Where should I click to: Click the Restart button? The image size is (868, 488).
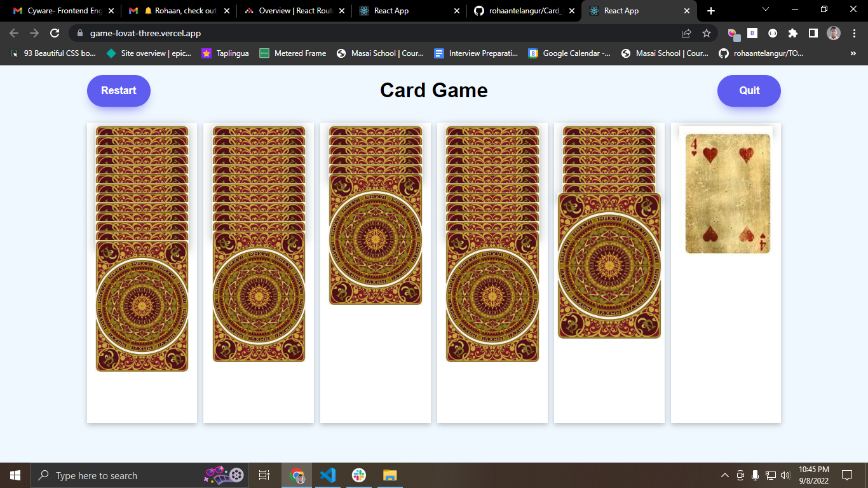pyautogui.click(x=118, y=90)
